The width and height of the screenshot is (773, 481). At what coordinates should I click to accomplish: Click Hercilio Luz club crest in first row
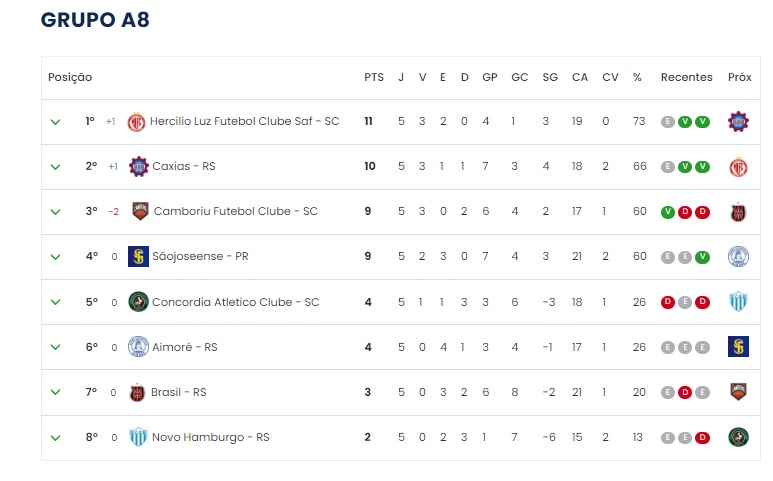137,122
